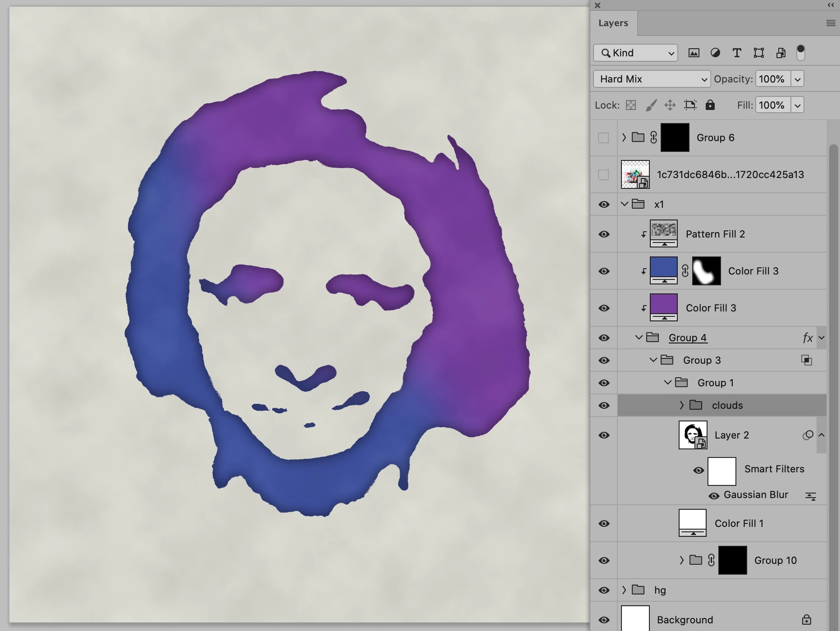Open the Layers panel menu icon

coord(831,23)
